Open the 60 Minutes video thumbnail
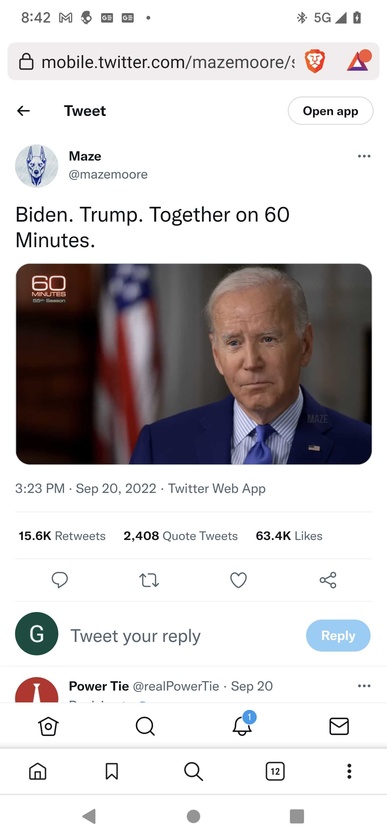 (x=194, y=364)
